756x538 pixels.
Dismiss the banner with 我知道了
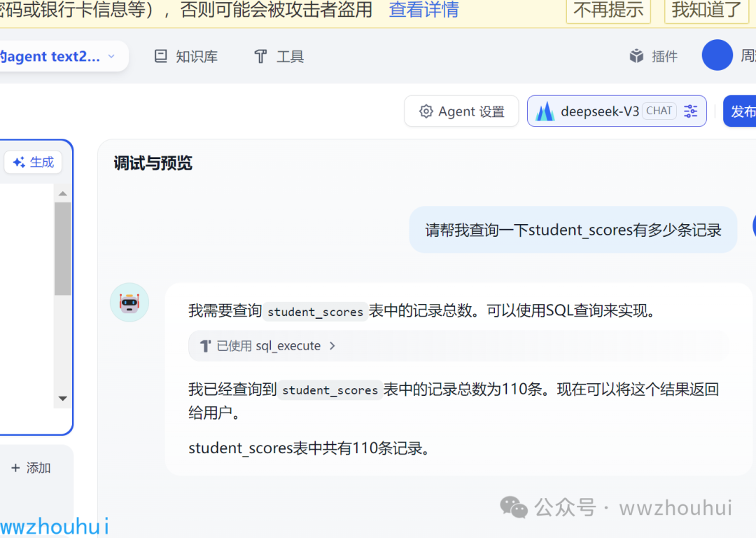pos(706,10)
